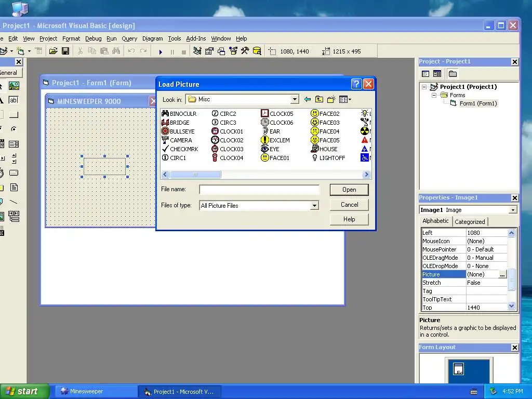Open the Look in folder dropdown
Viewport: 532px width, 399px height.
click(x=295, y=99)
